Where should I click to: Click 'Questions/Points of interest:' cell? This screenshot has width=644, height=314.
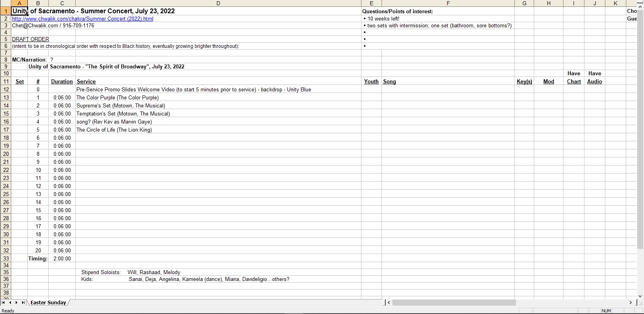click(398, 11)
